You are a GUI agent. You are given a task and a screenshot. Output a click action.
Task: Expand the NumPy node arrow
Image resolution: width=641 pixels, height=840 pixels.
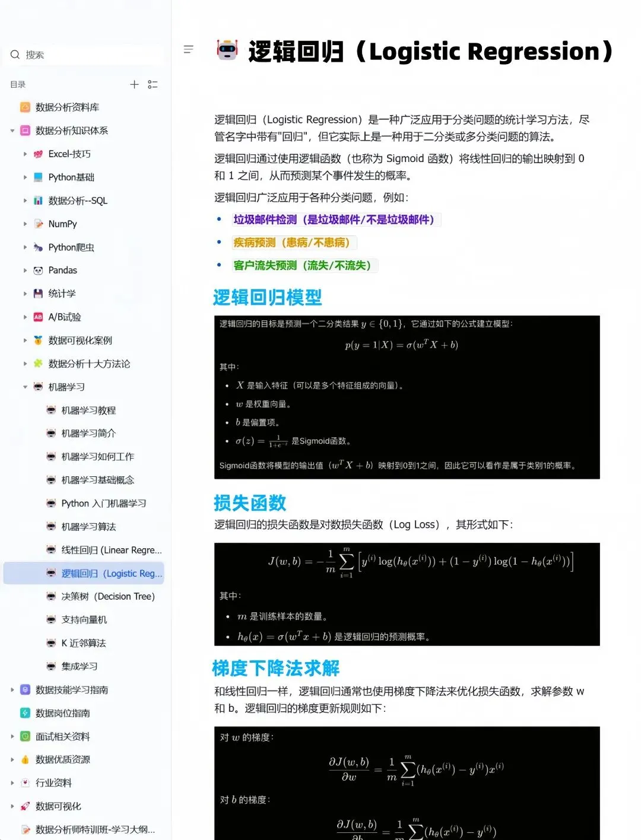pos(25,224)
